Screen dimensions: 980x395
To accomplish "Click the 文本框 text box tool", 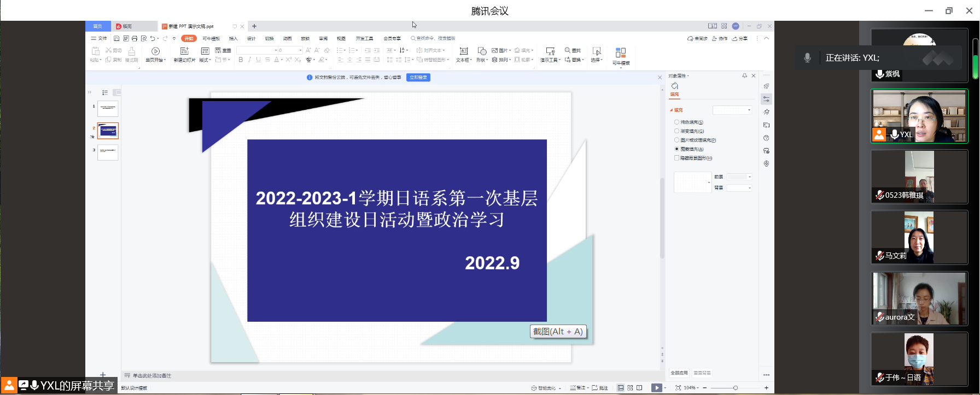I will (464, 54).
